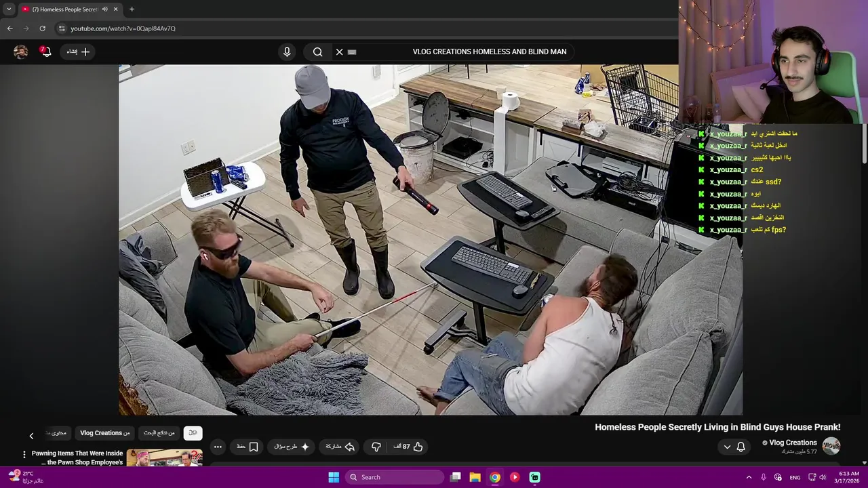Open the YouTube account avatar menu

point(21,52)
